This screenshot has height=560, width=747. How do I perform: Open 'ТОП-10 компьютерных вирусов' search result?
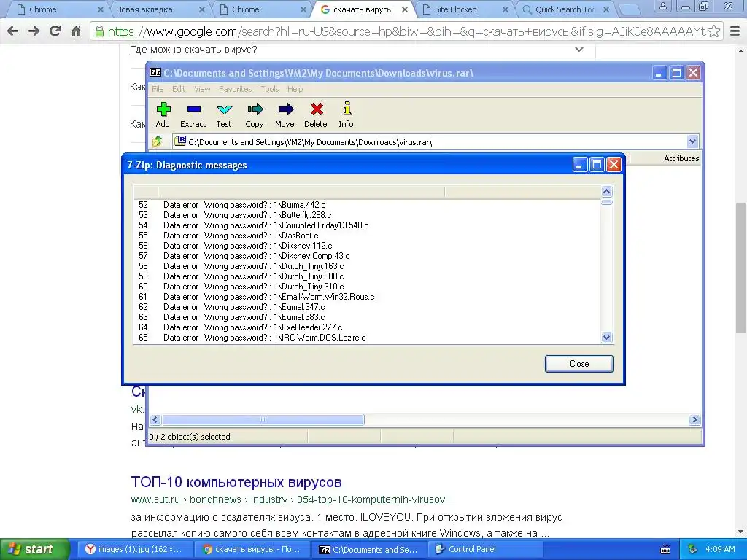pyautogui.click(x=236, y=482)
